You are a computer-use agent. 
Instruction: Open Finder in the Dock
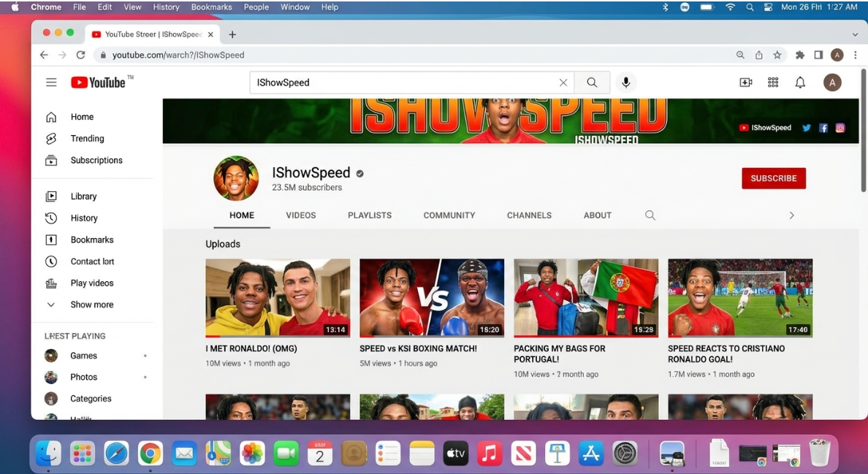coord(49,454)
